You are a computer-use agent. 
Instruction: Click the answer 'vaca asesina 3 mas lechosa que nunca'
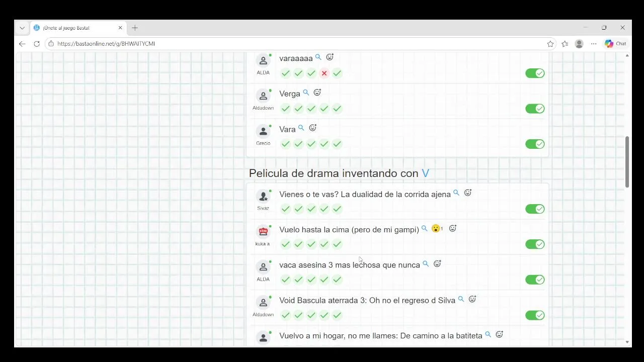(350, 265)
